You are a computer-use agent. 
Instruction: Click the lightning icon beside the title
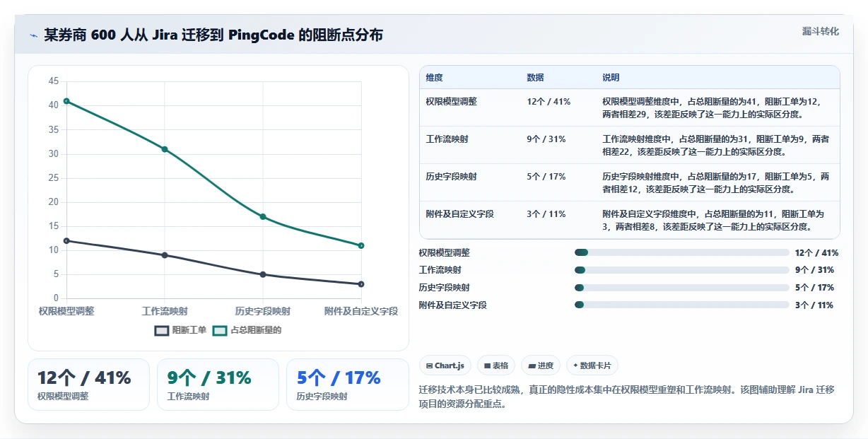34,35
